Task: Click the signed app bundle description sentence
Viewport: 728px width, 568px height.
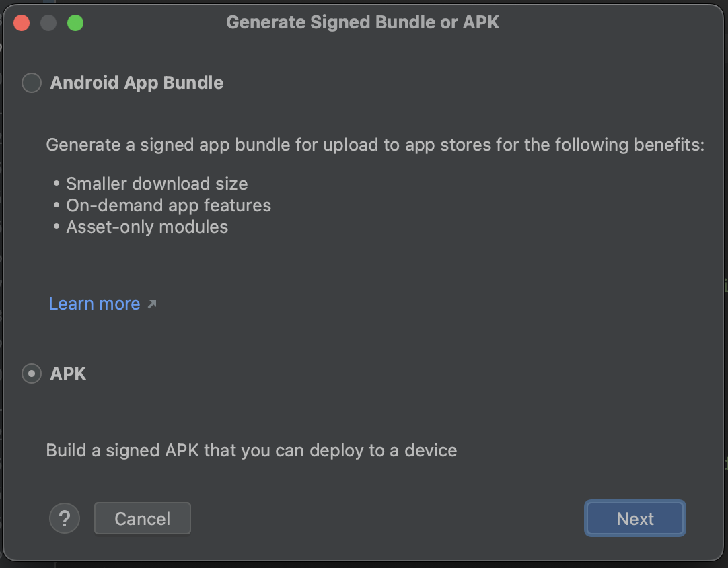Action: pyautogui.click(x=375, y=145)
